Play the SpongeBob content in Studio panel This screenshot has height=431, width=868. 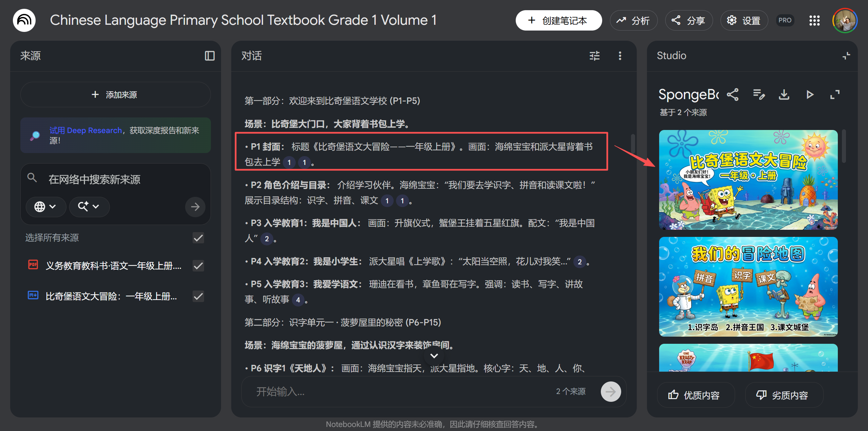(810, 95)
